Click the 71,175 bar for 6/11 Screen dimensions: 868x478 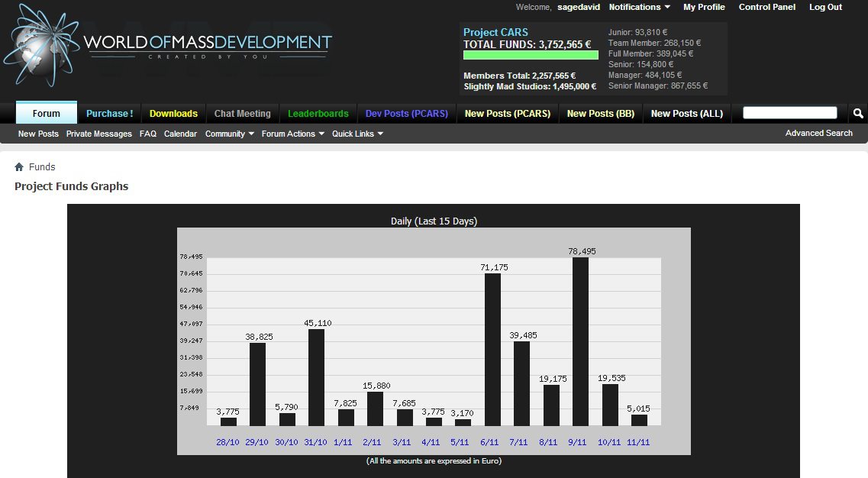click(x=492, y=350)
